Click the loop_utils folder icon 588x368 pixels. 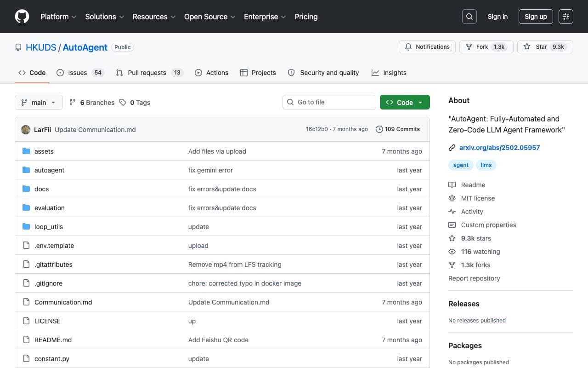(26, 227)
